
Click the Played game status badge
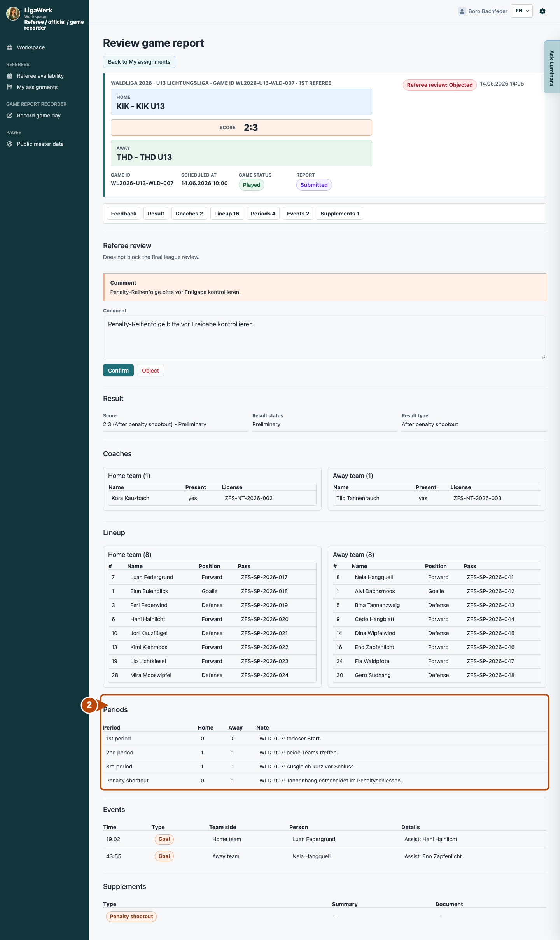(252, 185)
